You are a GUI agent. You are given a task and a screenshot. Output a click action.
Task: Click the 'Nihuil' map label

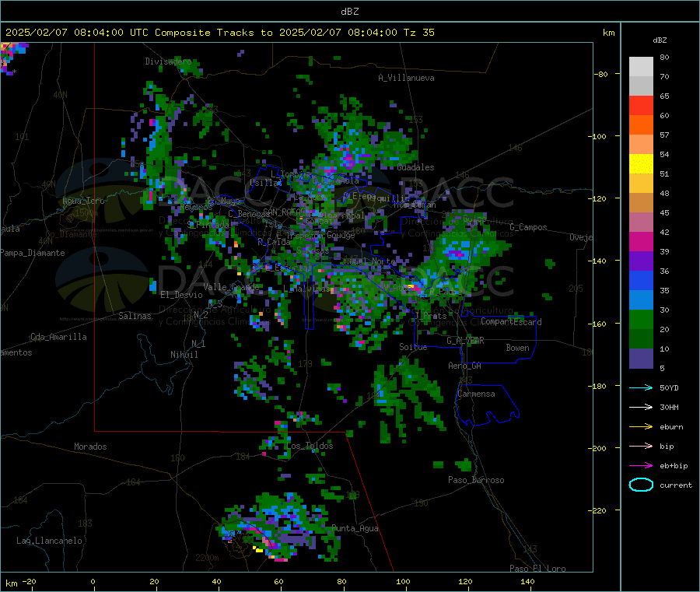coord(184,355)
